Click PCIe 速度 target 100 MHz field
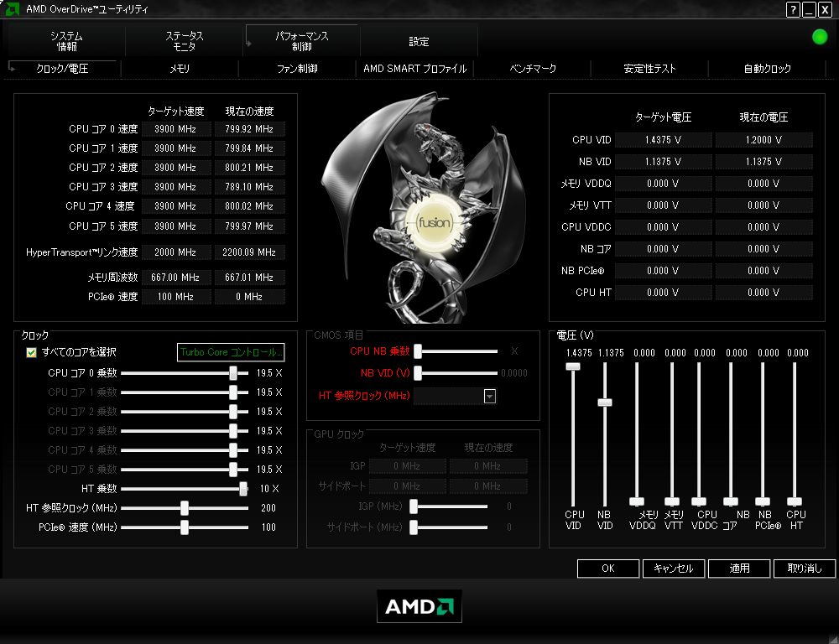Image resolution: width=839 pixels, height=644 pixels. coord(176,296)
